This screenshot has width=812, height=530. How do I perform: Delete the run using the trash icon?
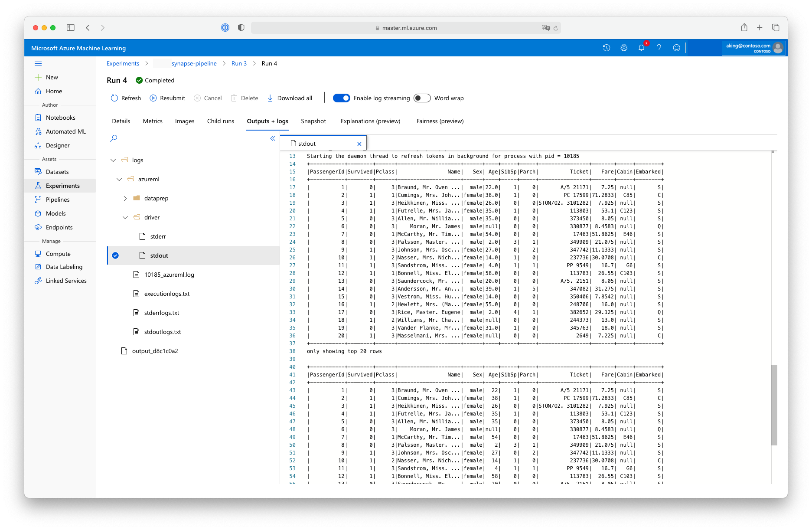click(x=244, y=98)
